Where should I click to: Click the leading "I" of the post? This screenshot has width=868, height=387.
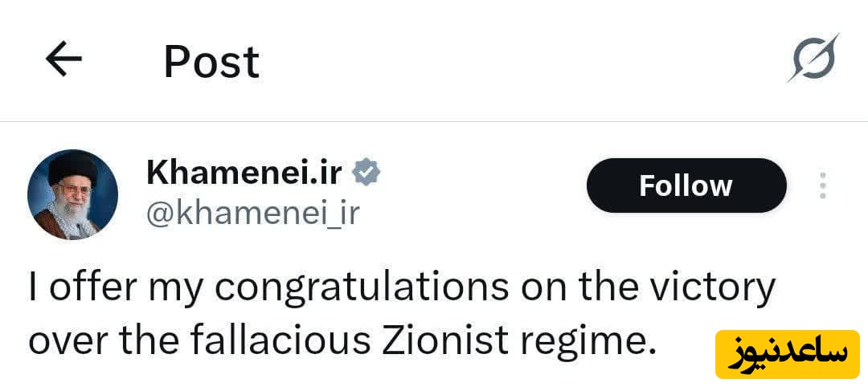click(33, 287)
